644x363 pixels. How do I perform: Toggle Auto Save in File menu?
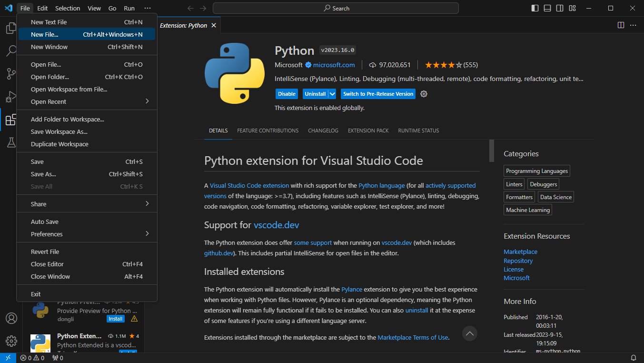45,222
